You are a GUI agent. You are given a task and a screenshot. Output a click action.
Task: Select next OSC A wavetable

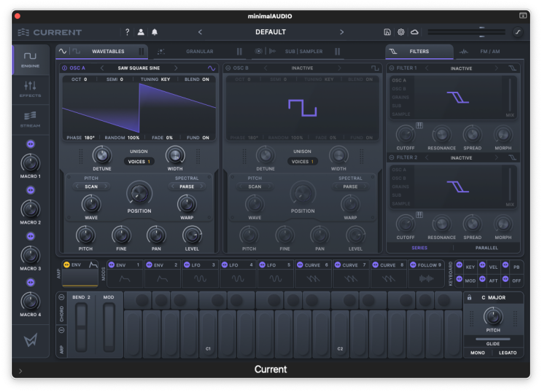pyautogui.click(x=176, y=68)
